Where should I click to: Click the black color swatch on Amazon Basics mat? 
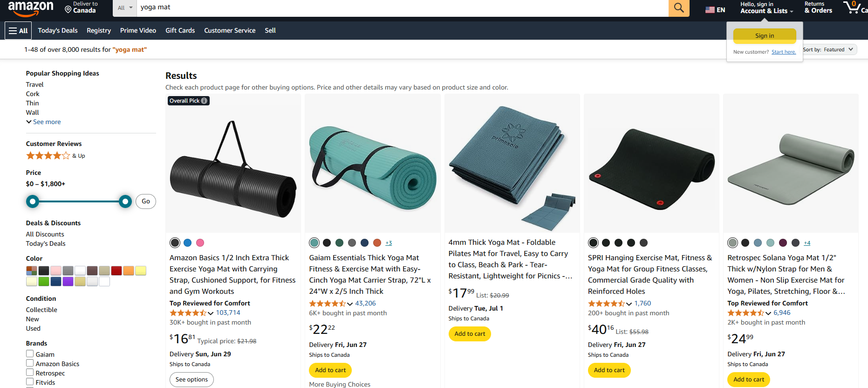175,242
